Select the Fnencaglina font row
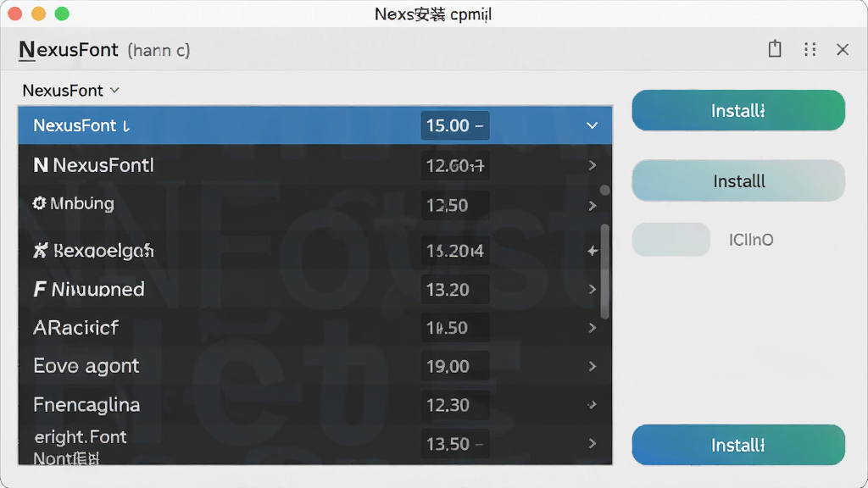Image resolution: width=868 pixels, height=488 pixels. point(315,404)
